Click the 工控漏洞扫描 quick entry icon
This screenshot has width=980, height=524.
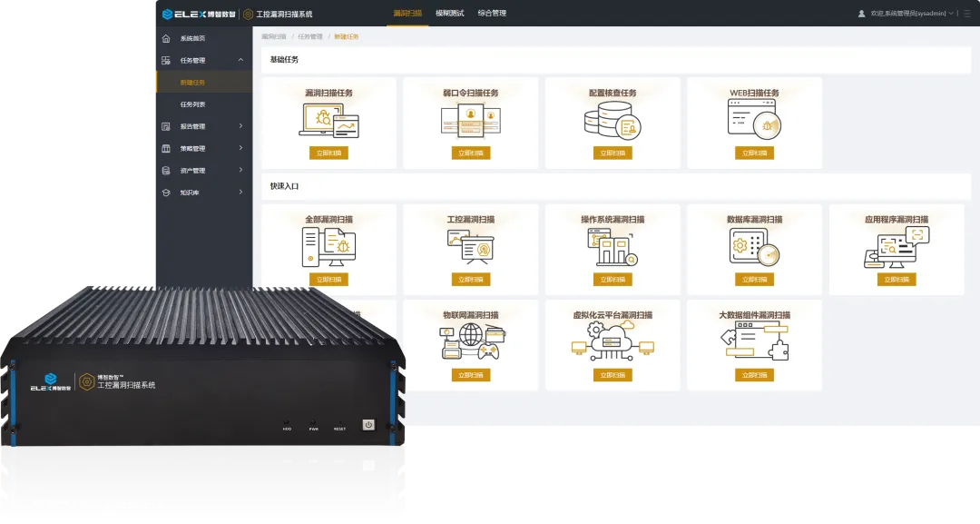pos(470,246)
